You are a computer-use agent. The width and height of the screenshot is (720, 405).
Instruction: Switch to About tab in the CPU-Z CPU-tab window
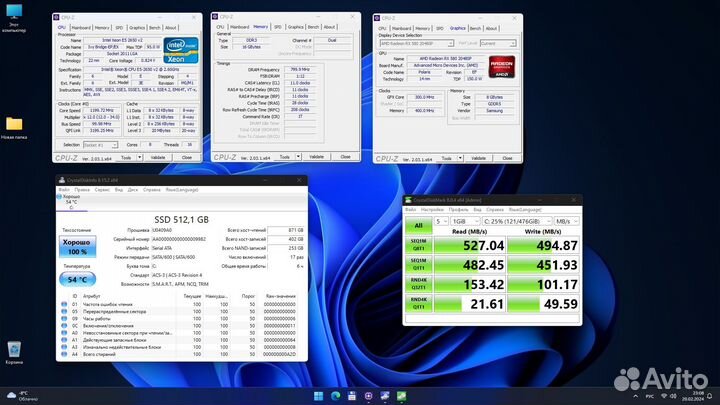coord(170,28)
